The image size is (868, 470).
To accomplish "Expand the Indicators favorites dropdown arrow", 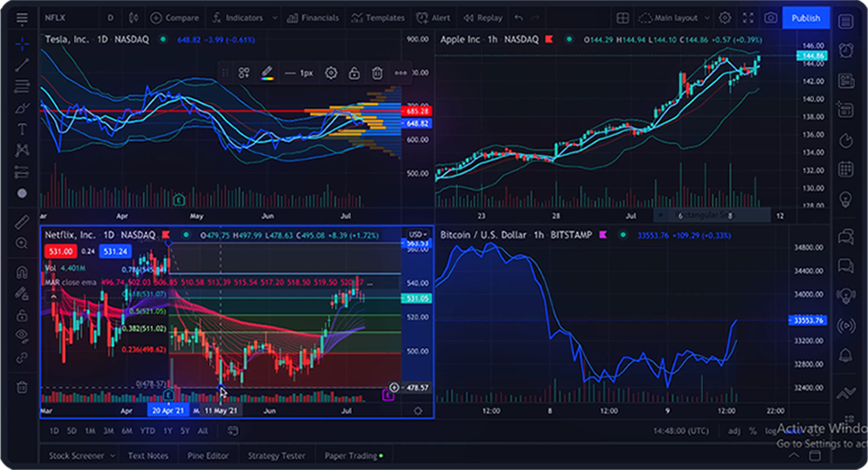I will (x=274, y=17).
